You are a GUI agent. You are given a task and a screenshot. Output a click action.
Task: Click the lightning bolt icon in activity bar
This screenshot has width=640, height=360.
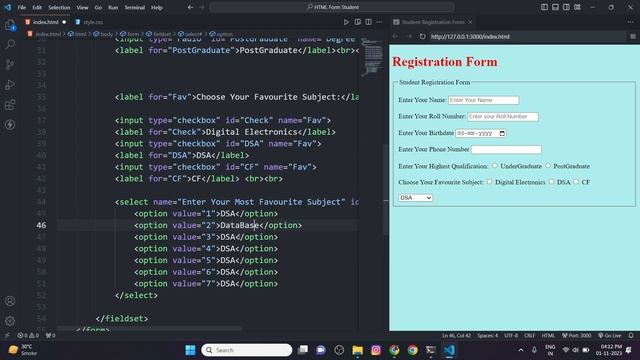pos(10,124)
